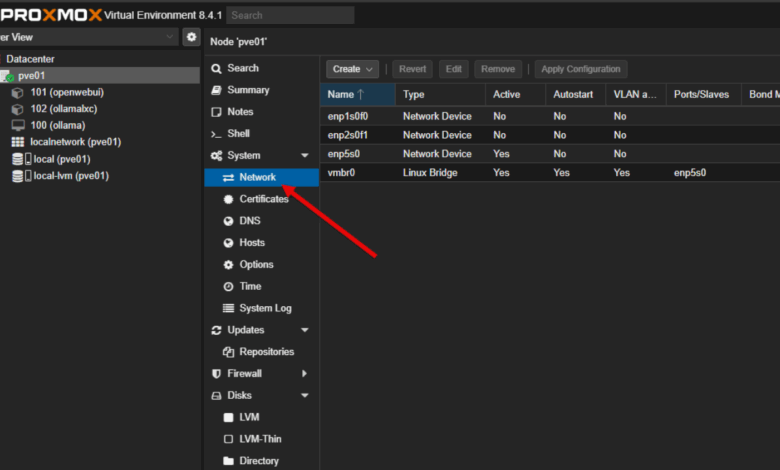The width and height of the screenshot is (780, 470).
Task: Select the enp1s0f0 network device row
Action: [550, 116]
